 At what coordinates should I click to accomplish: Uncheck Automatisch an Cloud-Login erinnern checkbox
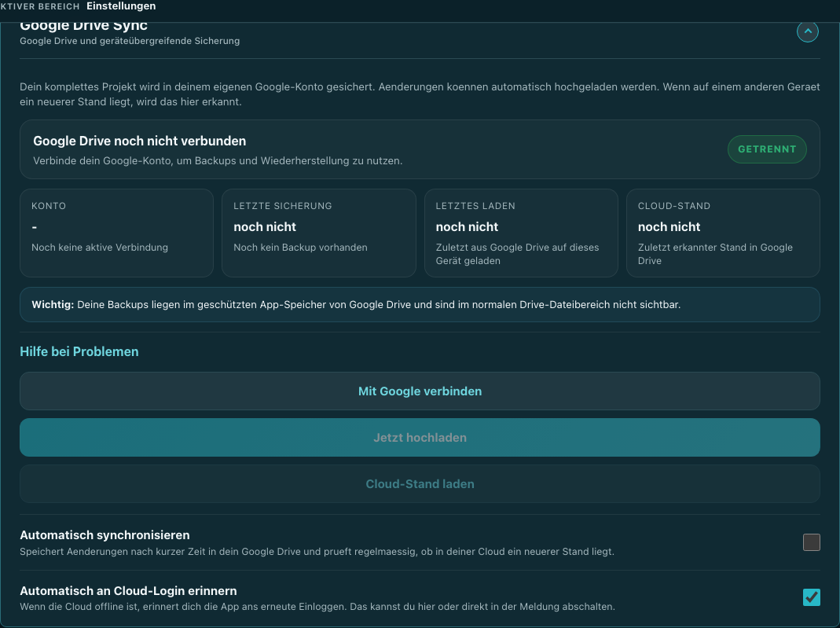pyautogui.click(x=811, y=597)
